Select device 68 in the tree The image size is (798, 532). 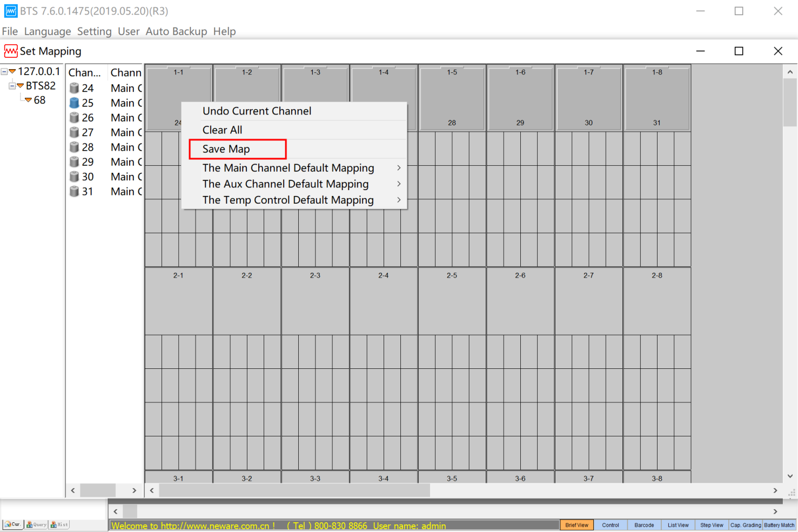coord(39,100)
